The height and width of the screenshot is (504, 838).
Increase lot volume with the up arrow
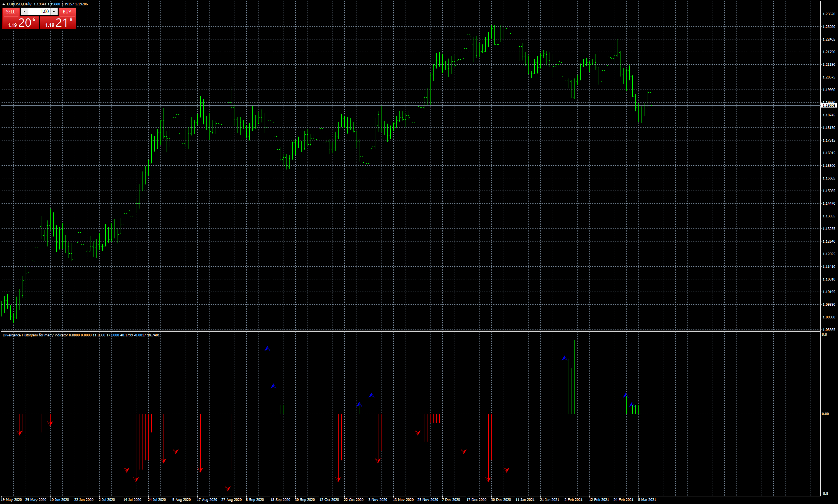(x=54, y=11)
